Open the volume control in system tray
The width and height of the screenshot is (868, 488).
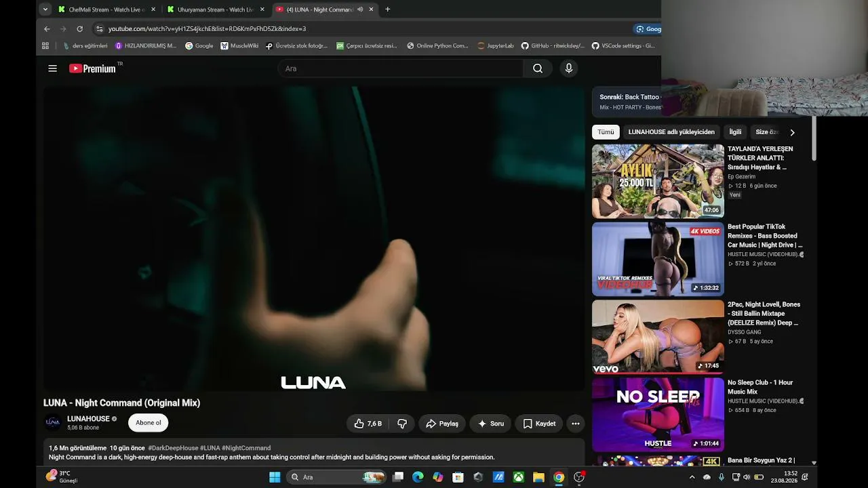click(x=747, y=477)
